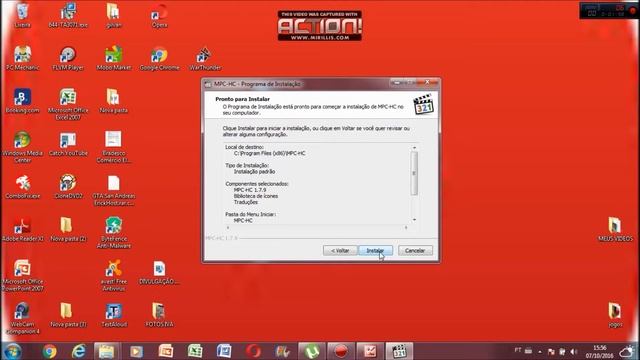The height and width of the screenshot is (360, 640).
Task: Click the installer title bar icon
Action: [x=208, y=84]
